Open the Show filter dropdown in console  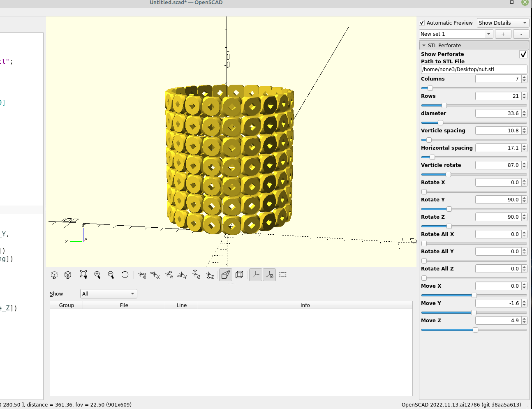point(108,293)
